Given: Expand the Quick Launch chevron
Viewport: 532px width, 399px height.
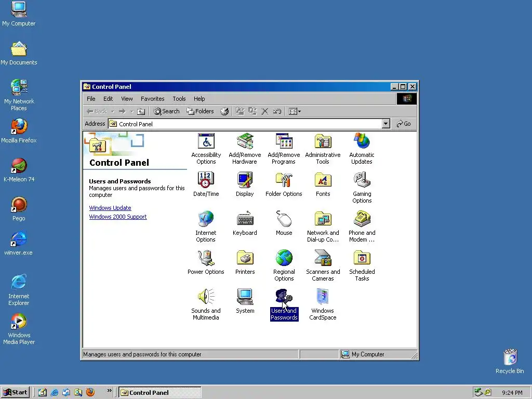Looking at the screenshot, I should click(x=109, y=391).
